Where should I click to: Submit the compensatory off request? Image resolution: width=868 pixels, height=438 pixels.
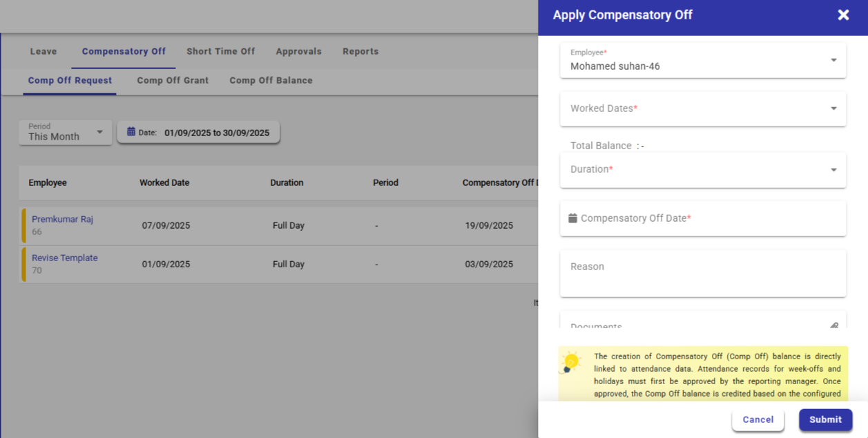825,419
